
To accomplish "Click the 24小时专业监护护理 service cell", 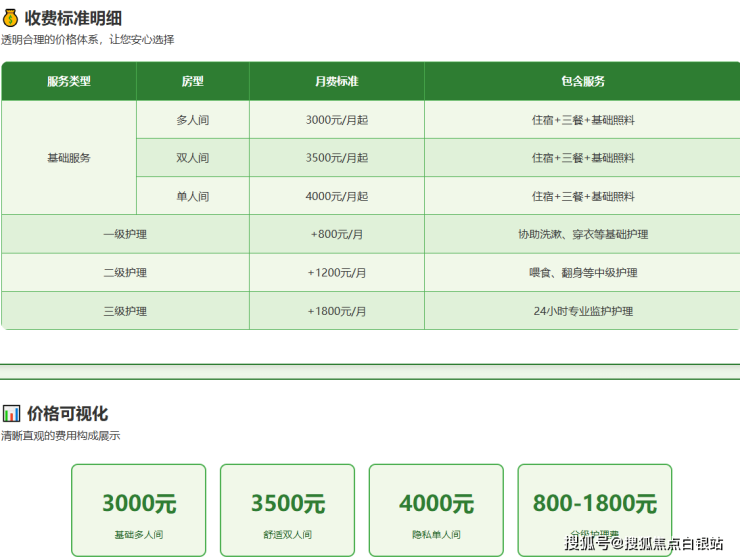I will click(582, 311).
